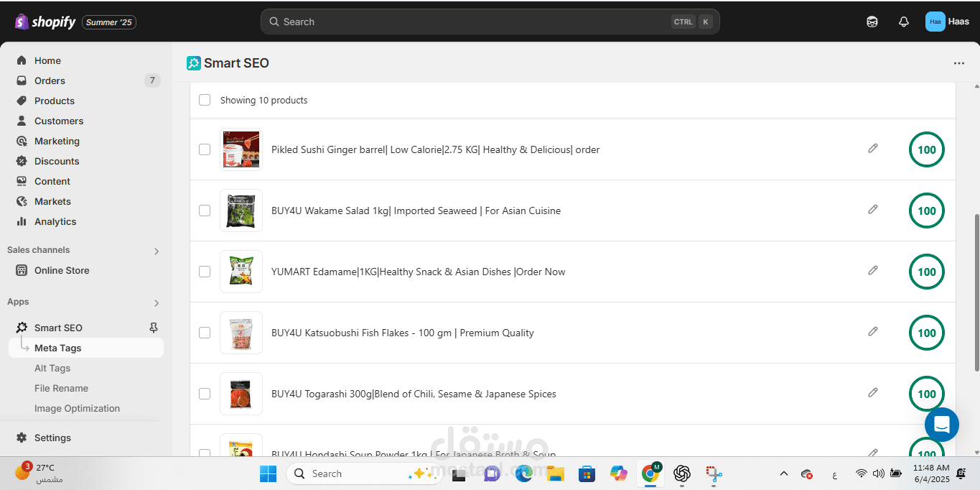The width and height of the screenshot is (980, 490).
Task: Open the three-dot menu for Smart SEO
Action: (x=959, y=63)
